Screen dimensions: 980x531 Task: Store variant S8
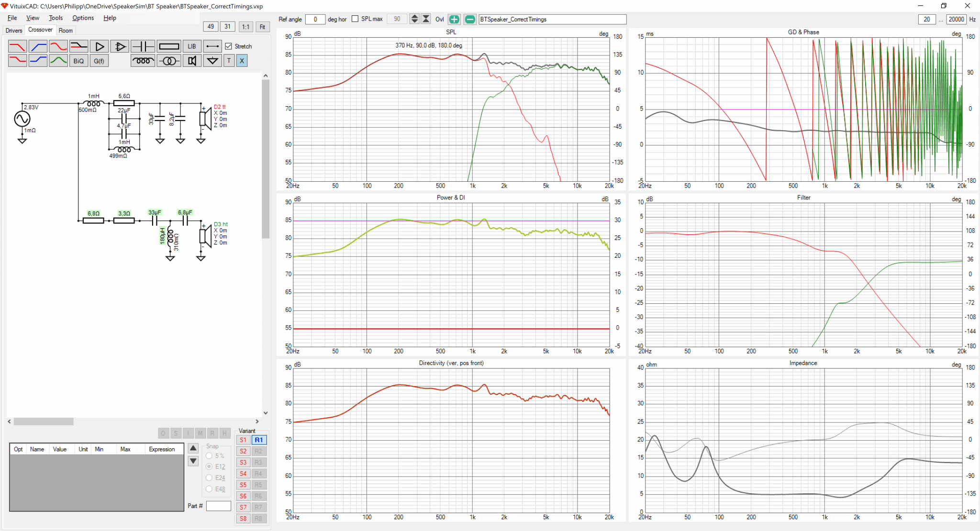pos(243,519)
